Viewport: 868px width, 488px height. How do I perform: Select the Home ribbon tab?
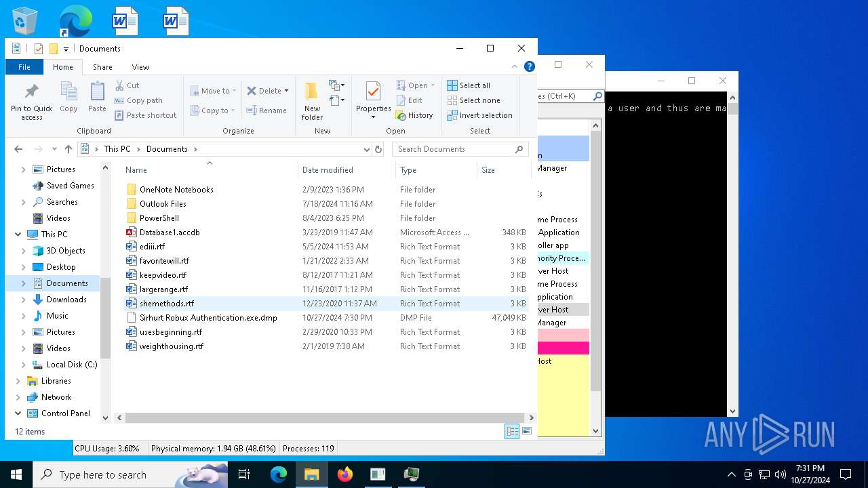pos(63,67)
